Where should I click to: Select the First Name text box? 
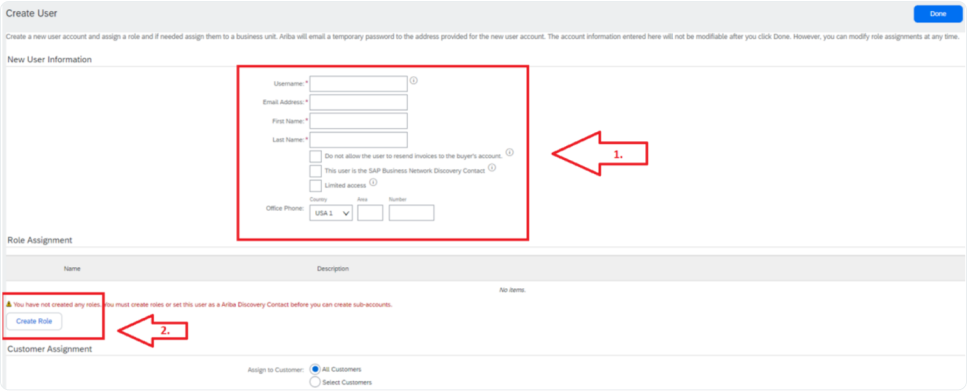coord(358,121)
